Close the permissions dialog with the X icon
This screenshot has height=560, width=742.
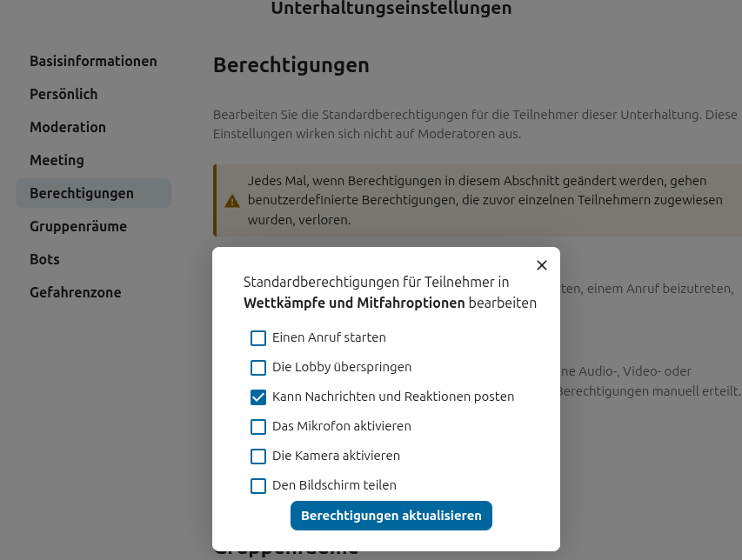pos(542,265)
